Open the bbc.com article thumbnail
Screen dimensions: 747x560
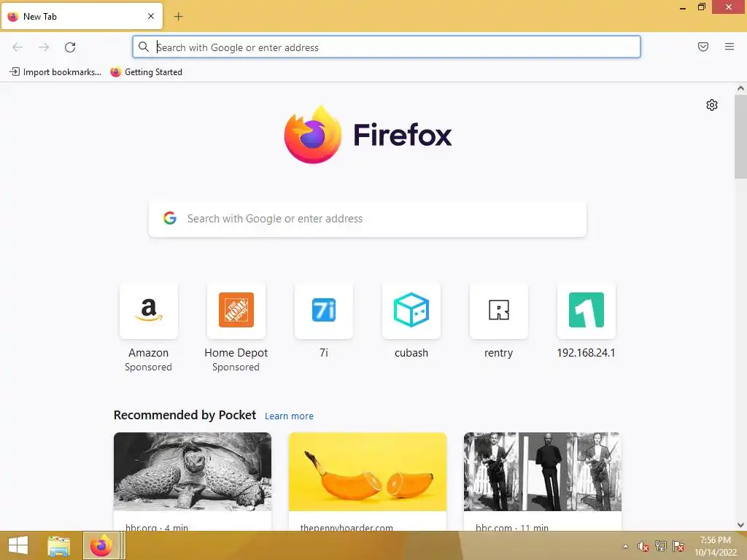coord(543,472)
